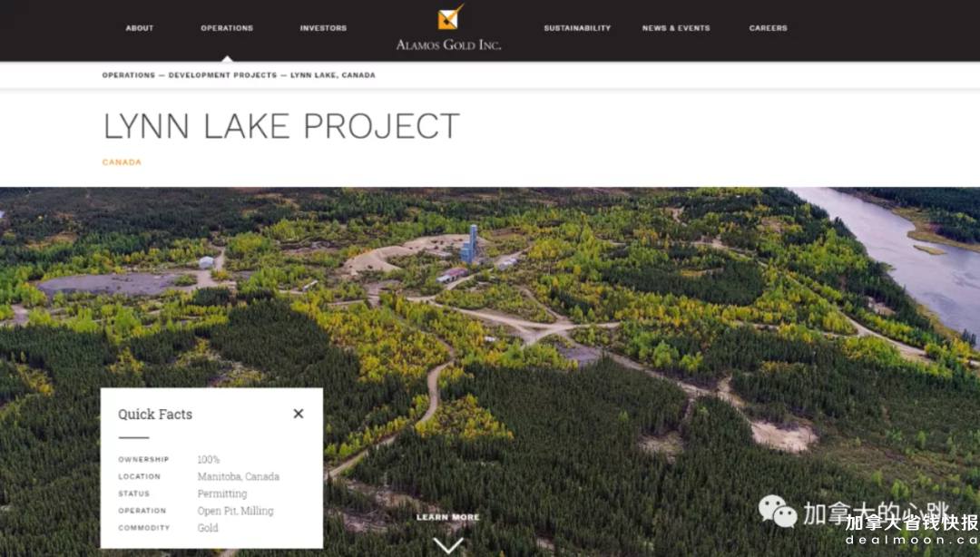Click the dealmoon.ca watermark text
Viewport: 980px width, 557px height.
tap(911, 541)
